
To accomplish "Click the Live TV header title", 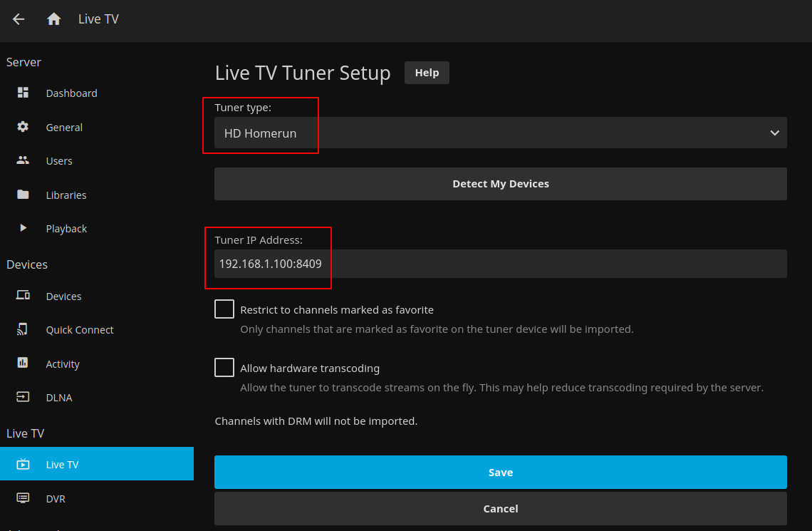I will (98, 19).
